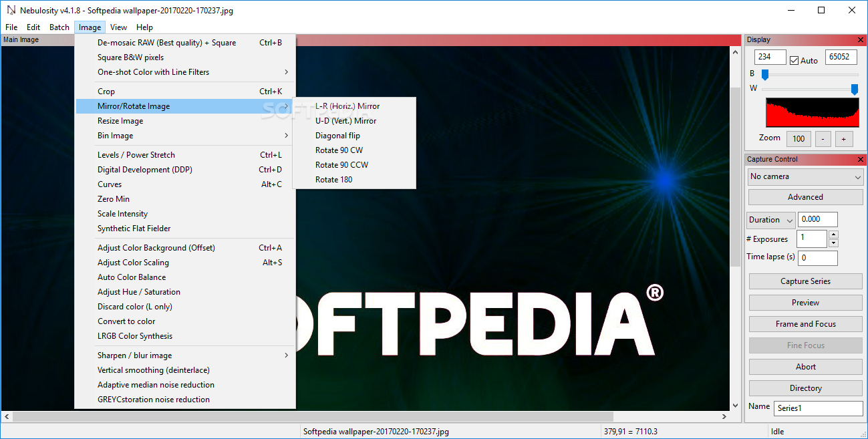Open the Edit menu
The height and width of the screenshot is (439, 868).
[x=33, y=27]
